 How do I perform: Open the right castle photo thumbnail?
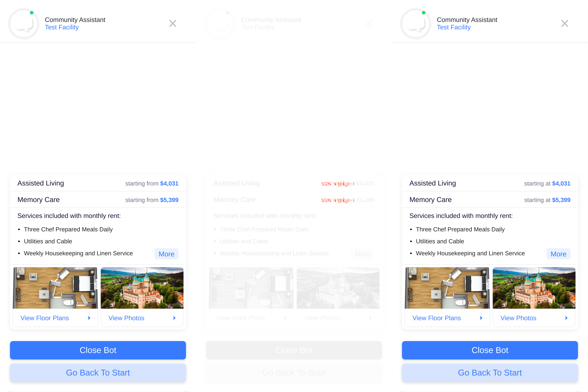coord(534,288)
